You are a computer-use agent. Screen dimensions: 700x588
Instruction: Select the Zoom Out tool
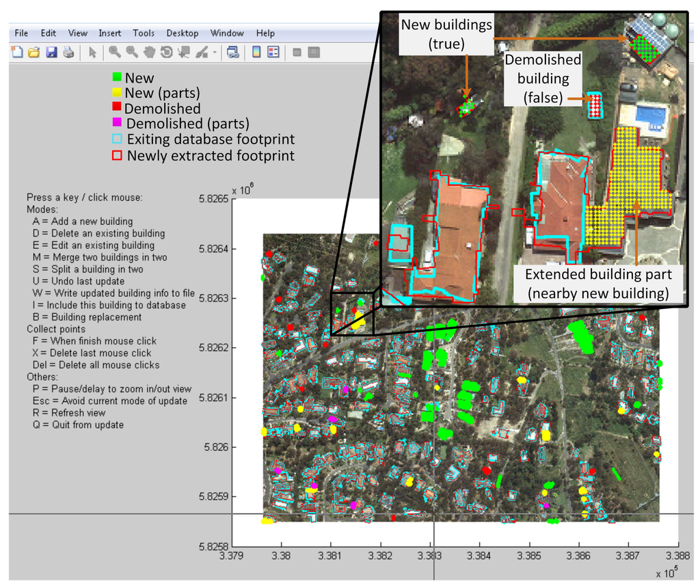point(130,52)
